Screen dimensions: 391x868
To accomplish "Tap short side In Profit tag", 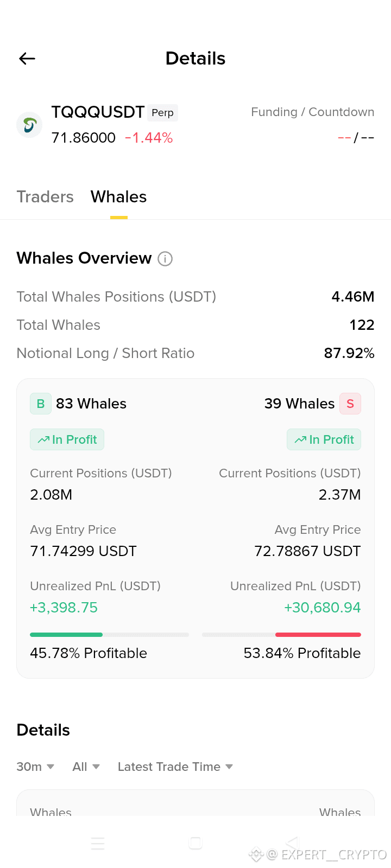I will [324, 439].
